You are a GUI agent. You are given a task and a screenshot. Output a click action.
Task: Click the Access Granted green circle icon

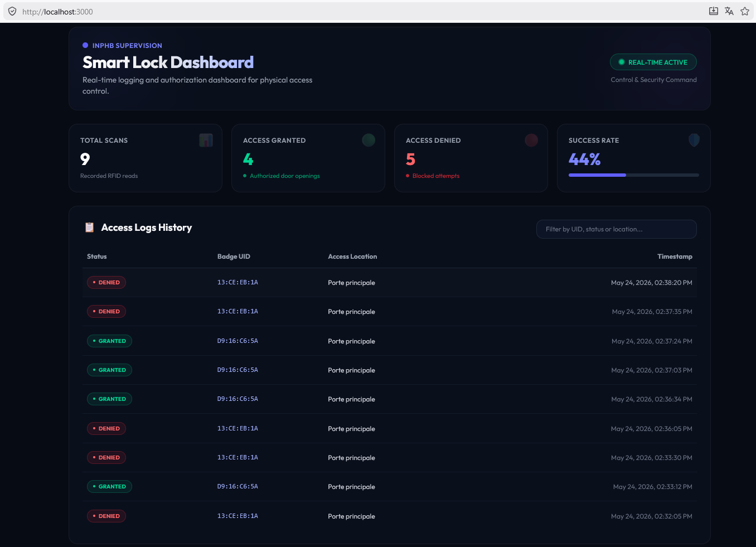(x=369, y=141)
